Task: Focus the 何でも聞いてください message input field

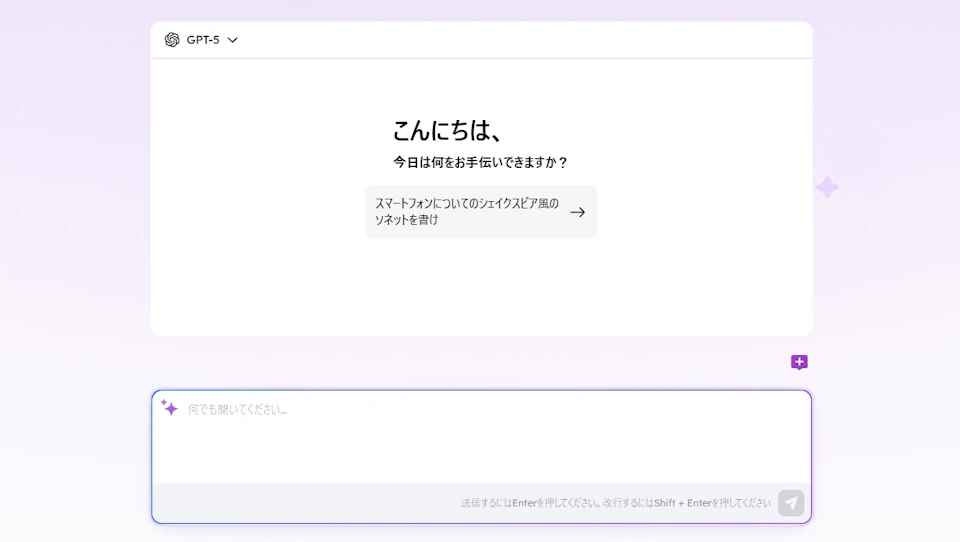Action: [481, 437]
